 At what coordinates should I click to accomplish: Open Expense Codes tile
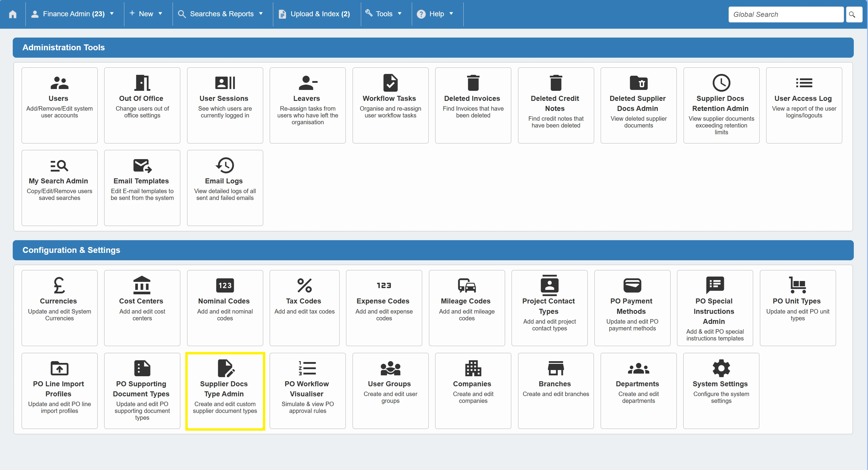384,308
